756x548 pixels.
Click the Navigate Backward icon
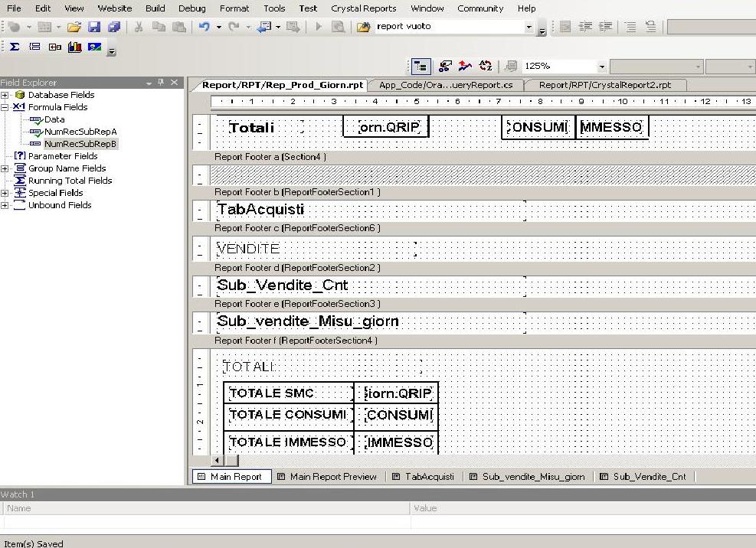click(x=263, y=27)
